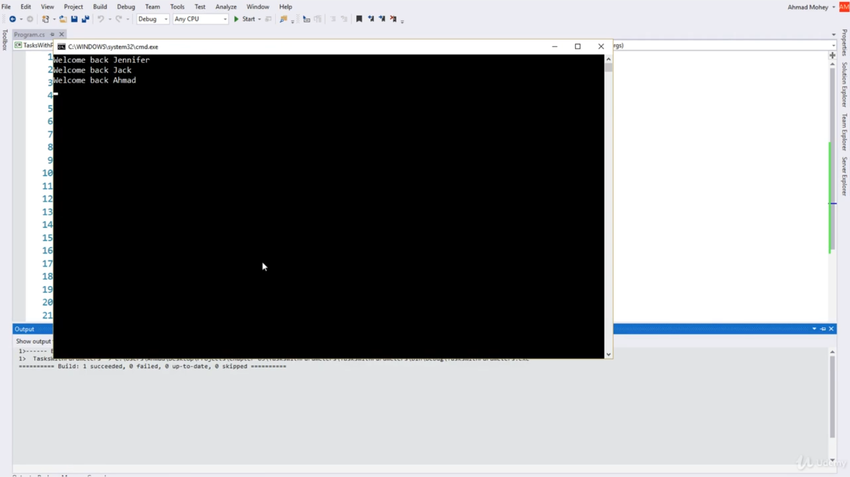Click the Navigate Forward toolbar icon
This screenshot has height=477, width=850.
coord(30,19)
